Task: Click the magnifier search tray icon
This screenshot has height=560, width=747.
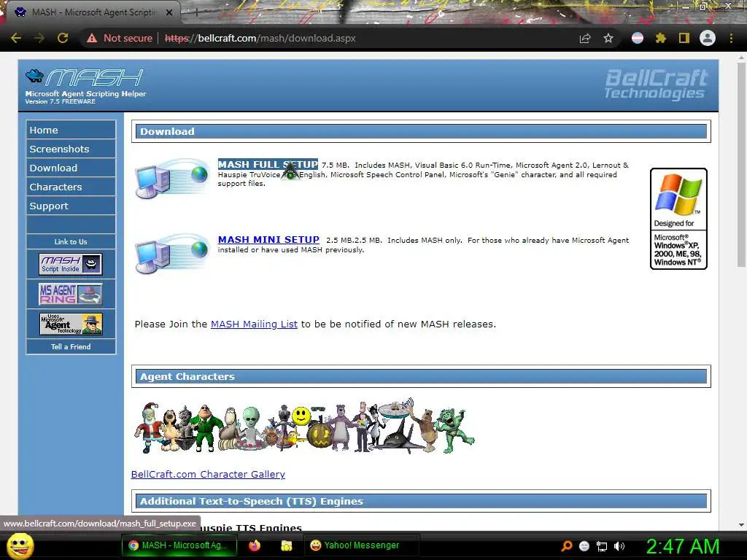Action: (x=566, y=545)
